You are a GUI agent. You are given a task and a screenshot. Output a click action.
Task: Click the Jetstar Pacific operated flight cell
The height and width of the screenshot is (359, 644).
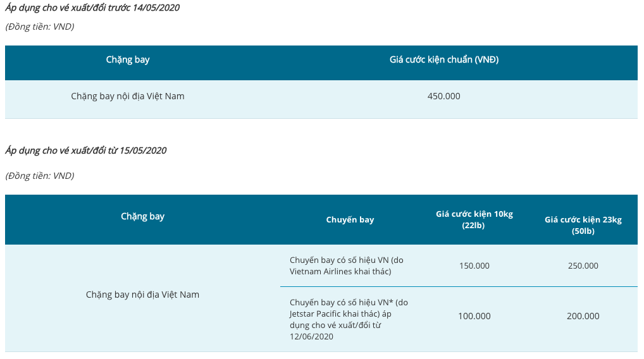349,320
